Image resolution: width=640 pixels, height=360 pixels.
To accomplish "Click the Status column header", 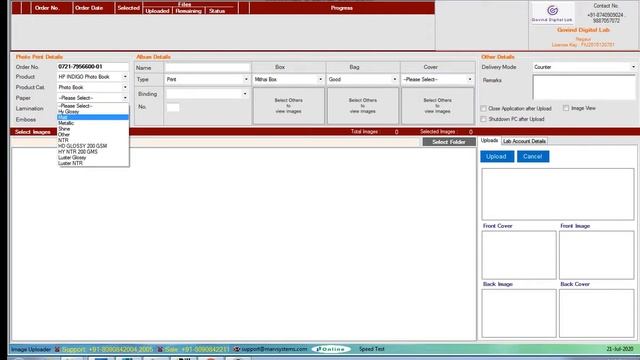I will (x=217, y=11).
